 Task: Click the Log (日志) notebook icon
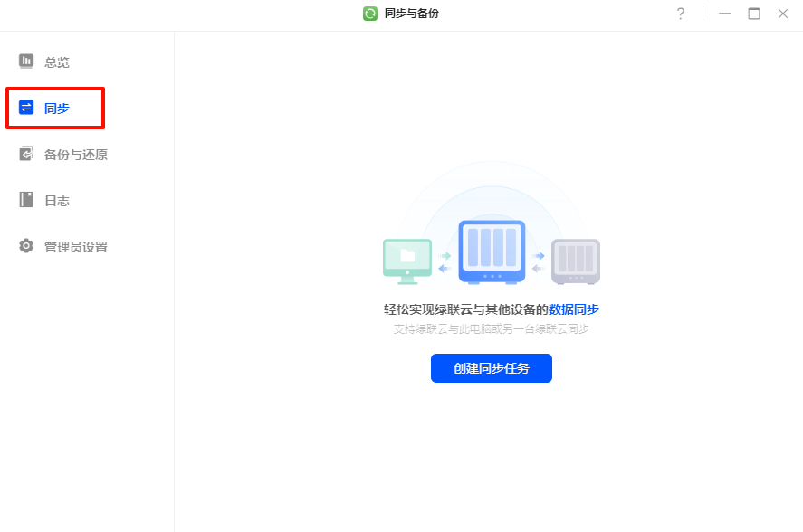(x=26, y=200)
